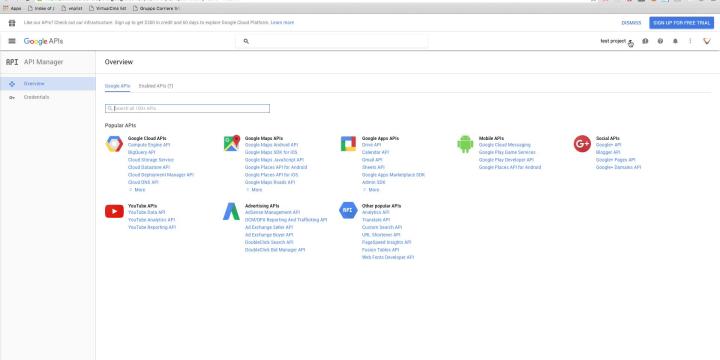Open the test project dropdown
Screen dimensions: 720x360
616,41
